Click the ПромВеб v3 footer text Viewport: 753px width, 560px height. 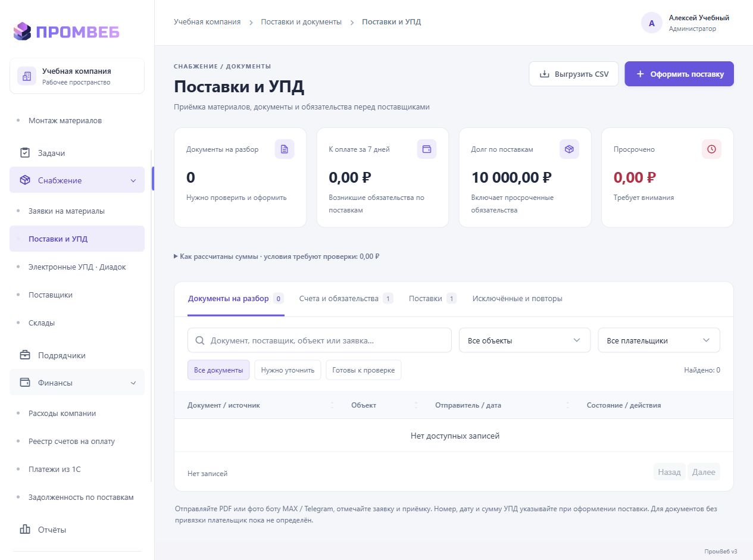click(x=720, y=551)
